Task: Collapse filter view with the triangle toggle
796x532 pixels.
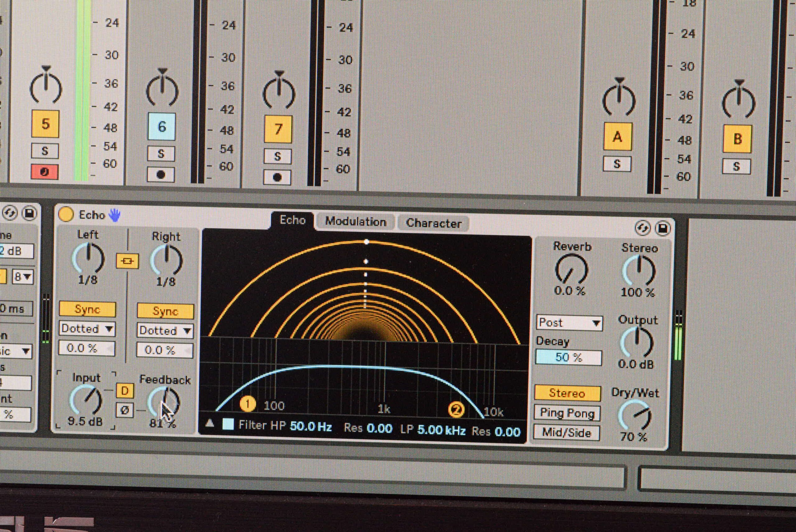Action: coord(210,423)
